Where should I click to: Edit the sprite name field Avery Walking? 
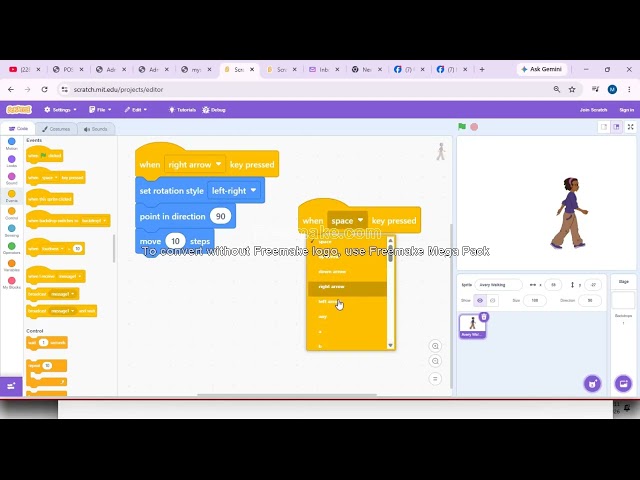point(498,285)
